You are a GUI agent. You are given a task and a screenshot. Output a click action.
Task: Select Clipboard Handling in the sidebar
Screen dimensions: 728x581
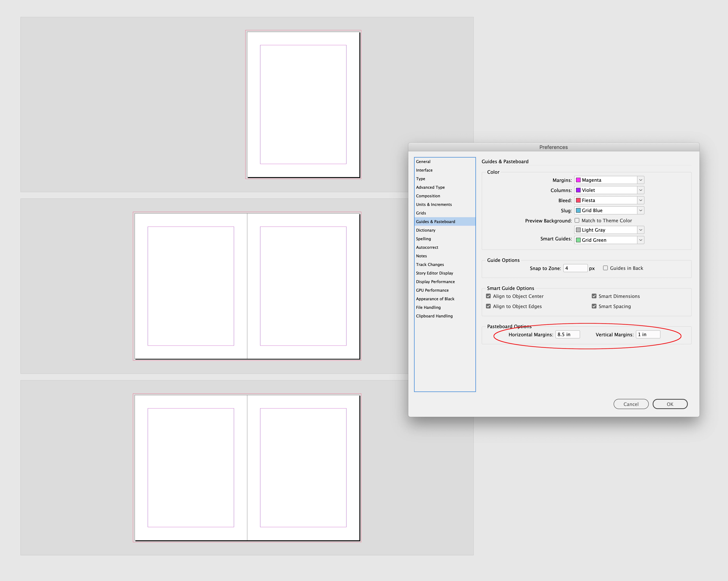click(434, 316)
